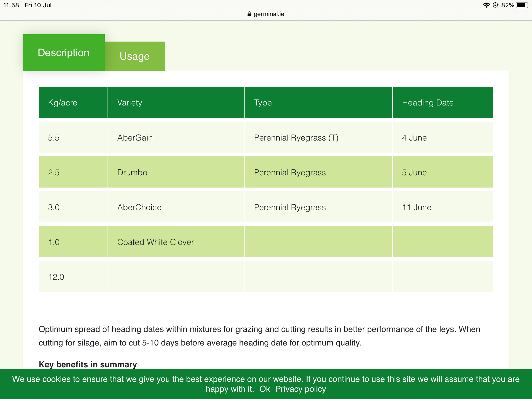Viewport: 532px width, 399px height.
Task: Tap the germinal.ie address bar
Action: (269, 14)
